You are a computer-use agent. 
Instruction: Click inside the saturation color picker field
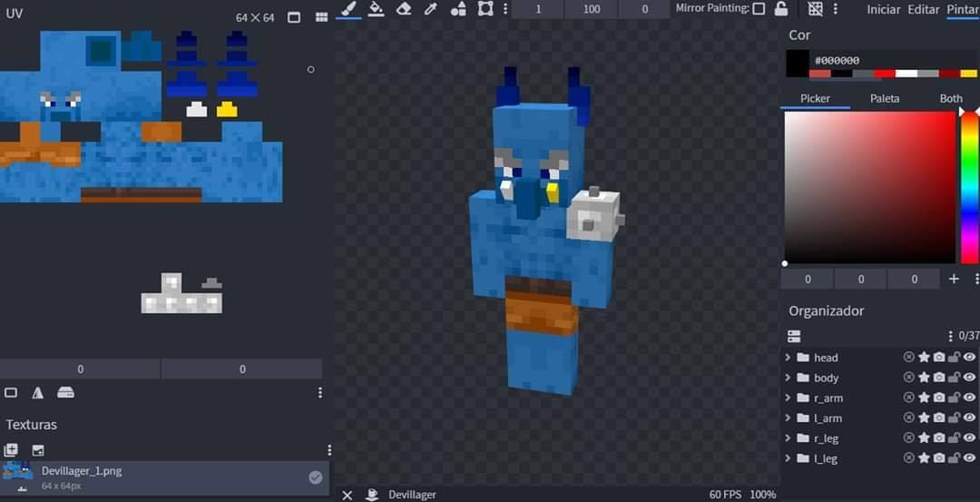pyautogui.click(x=870, y=188)
